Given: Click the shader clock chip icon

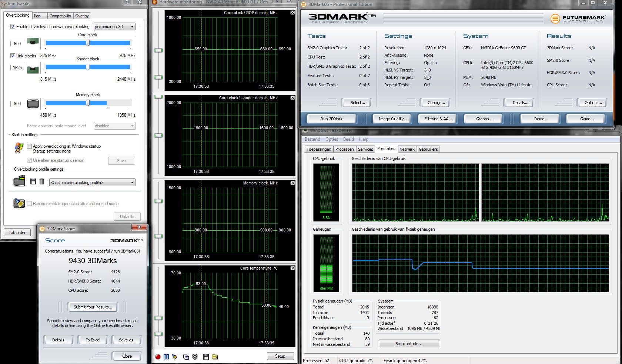Looking at the screenshot, I should (x=33, y=69).
